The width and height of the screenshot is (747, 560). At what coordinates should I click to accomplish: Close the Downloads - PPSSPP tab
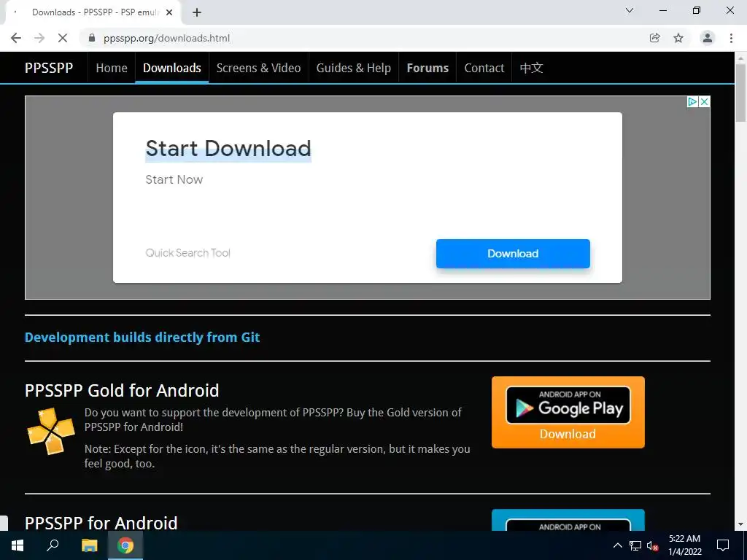pos(169,12)
